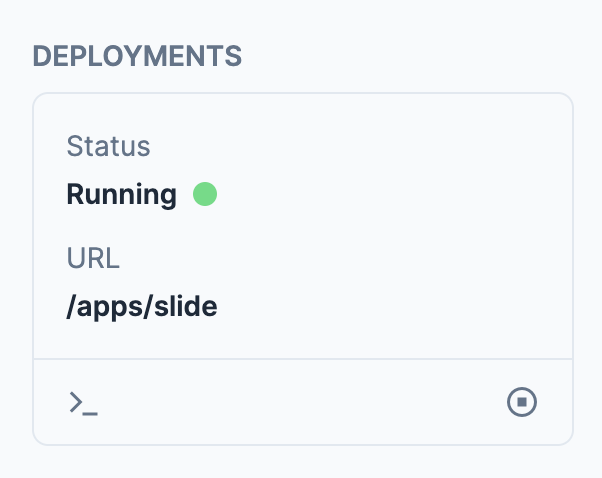Screen dimensions: 602x478
Task: Click the Status label above Running
Action: 108,147
